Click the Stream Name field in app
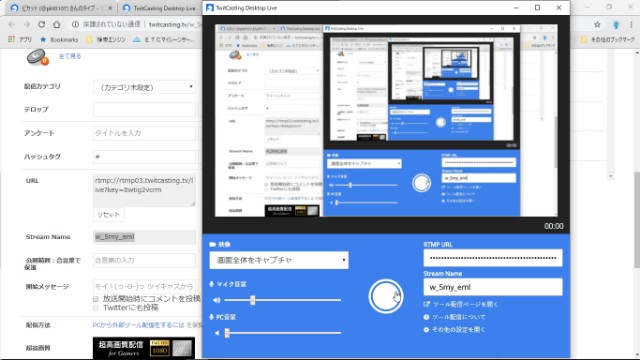Viewport: 640px width, 360px height. click(x=493, y=287)
